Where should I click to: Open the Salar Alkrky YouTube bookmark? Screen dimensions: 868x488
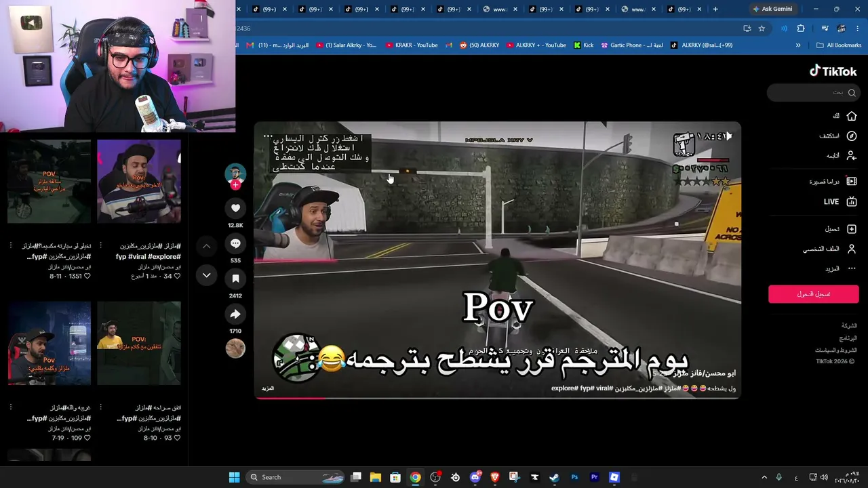346,45
